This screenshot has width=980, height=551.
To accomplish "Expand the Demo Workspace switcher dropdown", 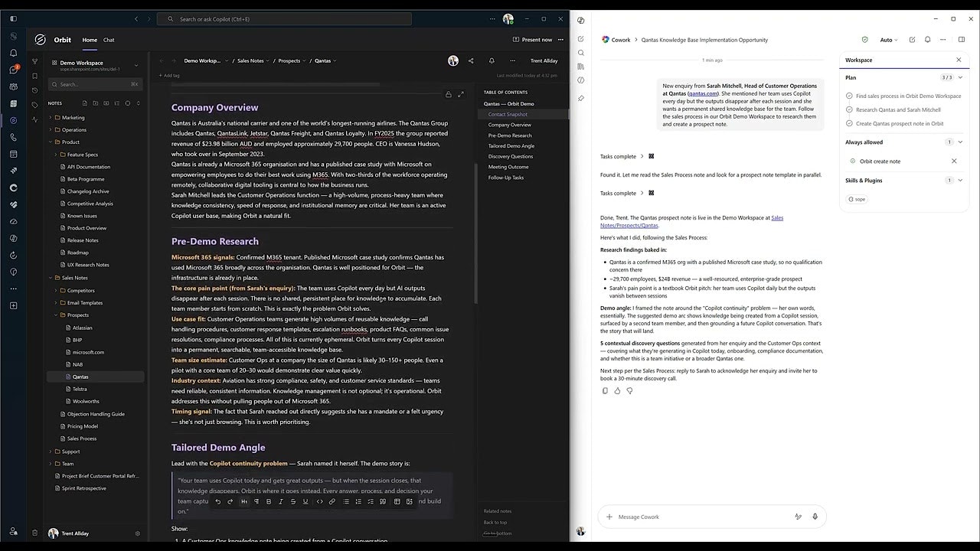I will pyautogui.click(x=136, y=65).
